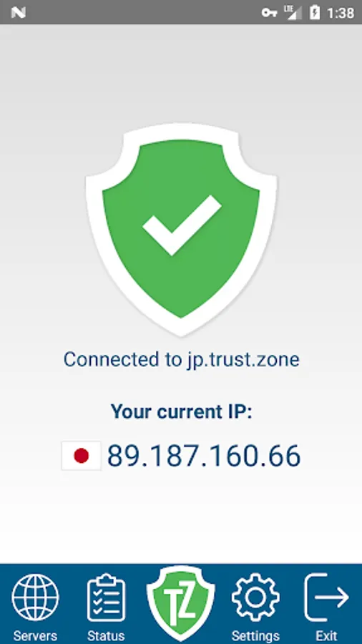Click the Connected to jp.trust.zone text
Viewport: 362px width, 644px height.
click(182, 359)
